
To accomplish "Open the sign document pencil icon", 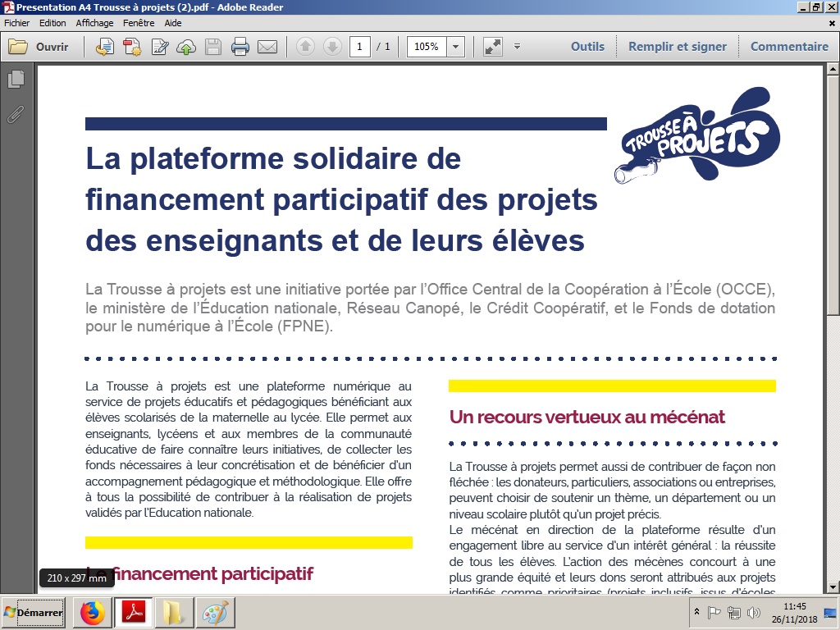I will (x=160, y=47).
